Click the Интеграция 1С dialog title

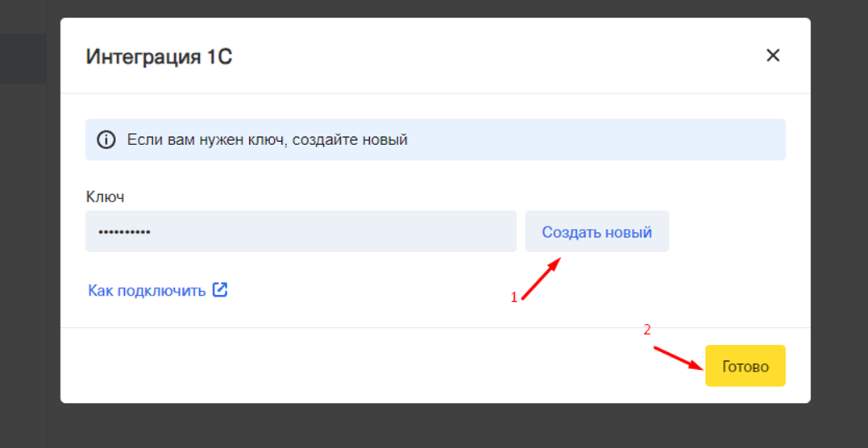point(159,56)
